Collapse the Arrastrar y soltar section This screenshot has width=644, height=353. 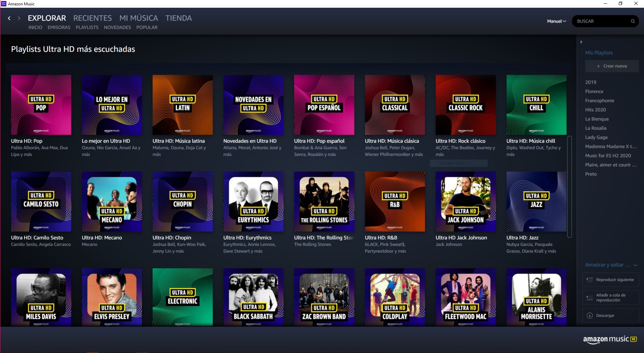(x=635, y=265)
